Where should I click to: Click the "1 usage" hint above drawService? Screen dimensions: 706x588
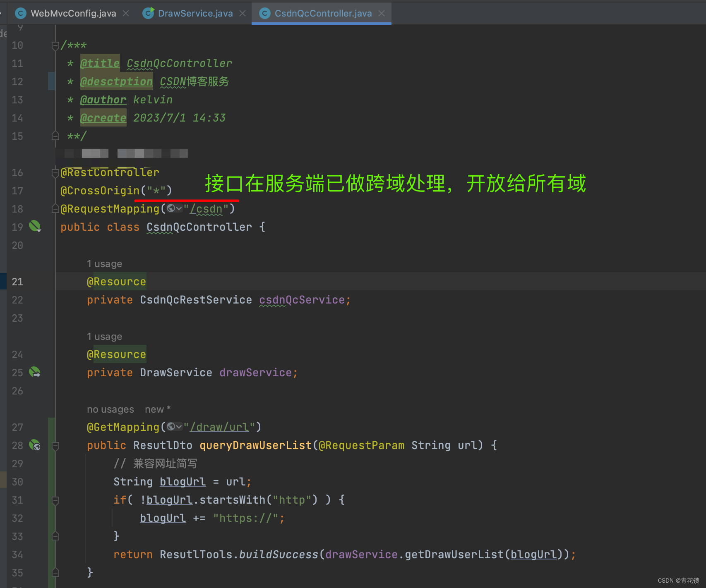click(x=104, y=337)
